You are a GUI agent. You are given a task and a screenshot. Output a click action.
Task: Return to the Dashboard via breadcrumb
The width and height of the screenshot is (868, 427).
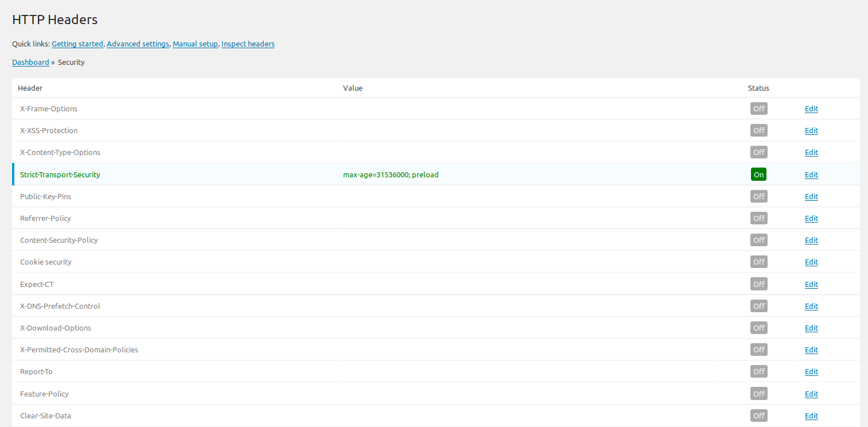pos(30,62)
